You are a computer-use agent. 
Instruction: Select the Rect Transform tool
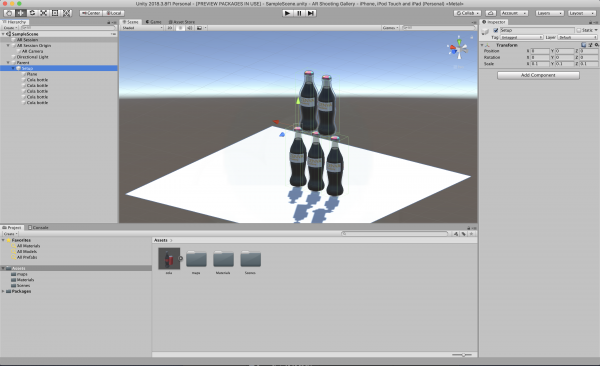click(x=55, y=13)
